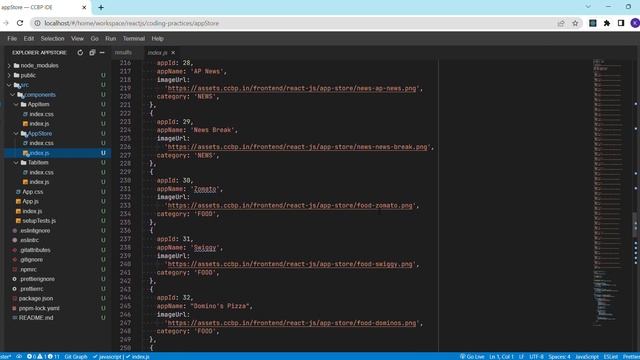The width and height of the screenshot is (640, 360).
Task: Select highlighted index.js in AppStore folder
Action: [x=57, y=153]
